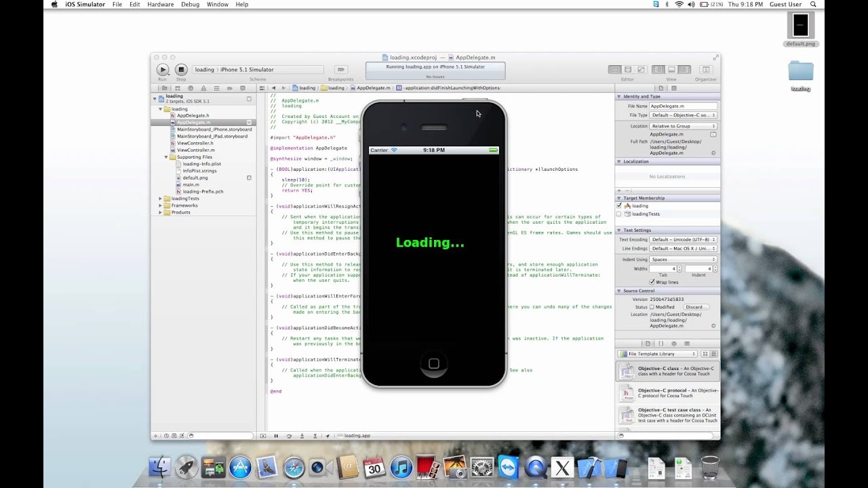Open the related files jump bar menu
Viewport: 868px width, 488px height.
click(x=263, y=88)
